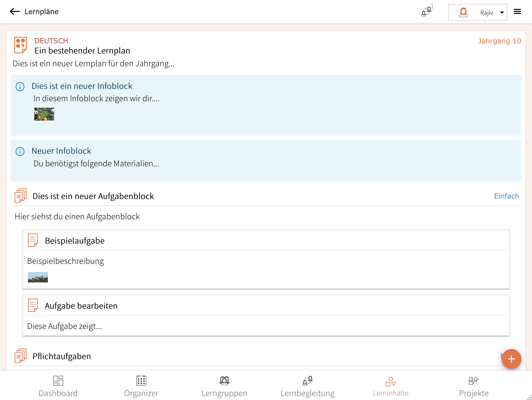Click the document icon next to 'Aufgabe bearbeiten'
532x400 pixels.
pos(33,305)
